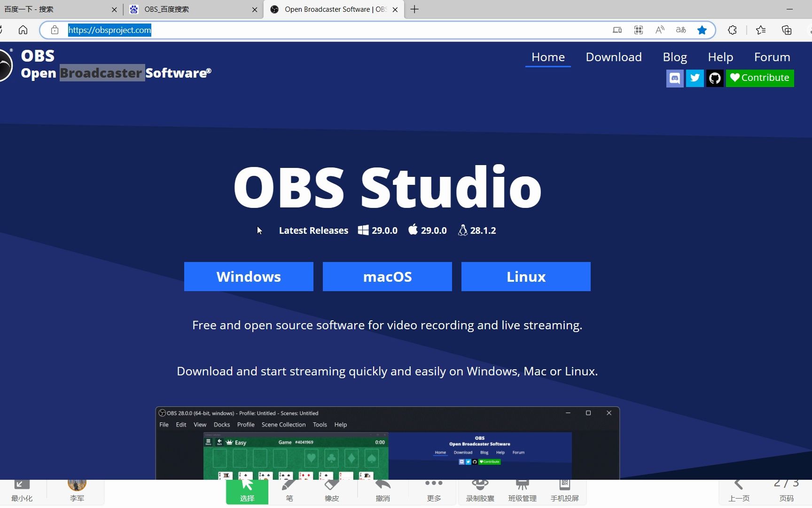Click the green Contribute button
Viewport: 812px width, 508px height.
(x=760, y=78)
